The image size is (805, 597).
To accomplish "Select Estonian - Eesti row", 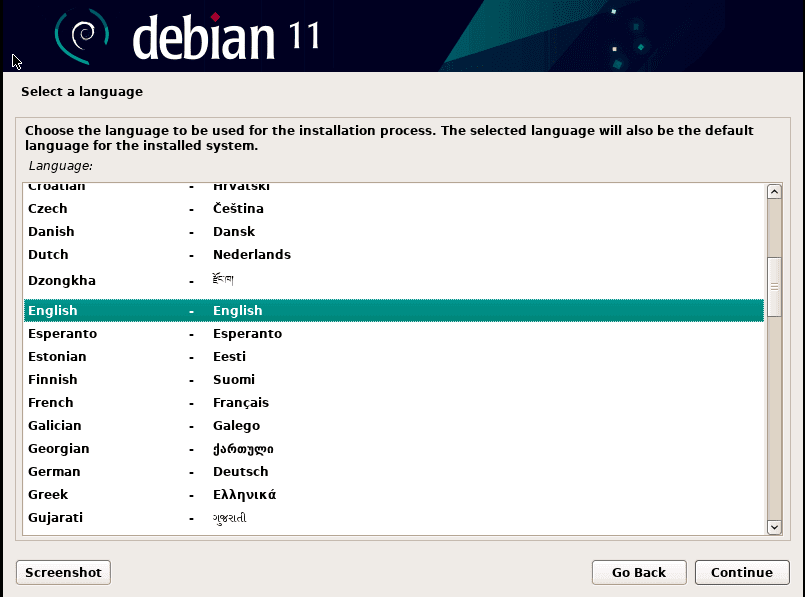I will pyautogui.click(x=394, y=357).
